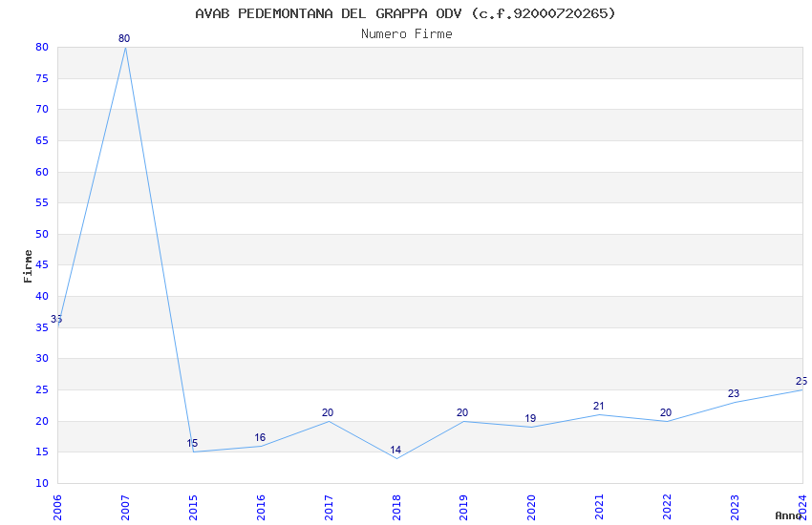The height and width of the screenshot is (525, 812).
Task: Click y-axis tick label 40
Action: pyautogui.click(x=42, y=296)
